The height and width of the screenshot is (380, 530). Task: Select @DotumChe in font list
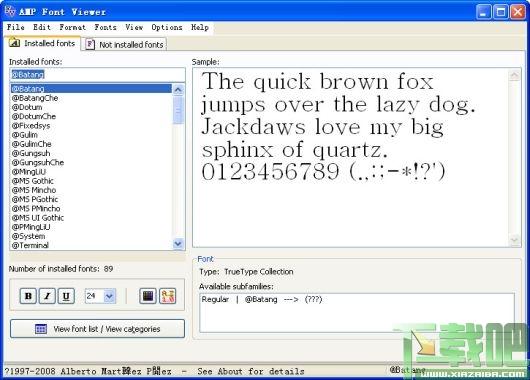[91, 116]
